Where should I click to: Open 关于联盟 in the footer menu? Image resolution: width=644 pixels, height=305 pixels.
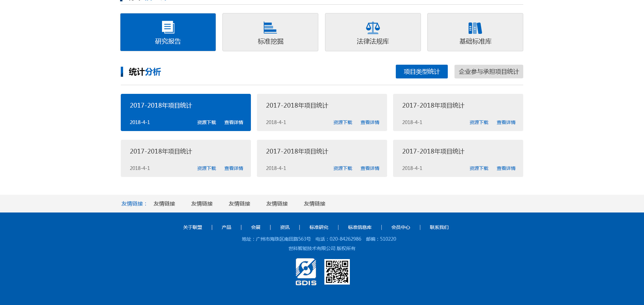click(193, 227)
